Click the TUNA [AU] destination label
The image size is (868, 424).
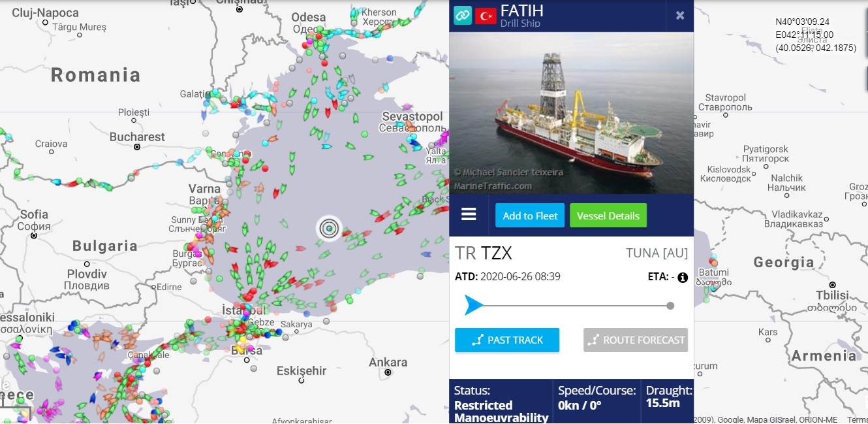(657, 253)
